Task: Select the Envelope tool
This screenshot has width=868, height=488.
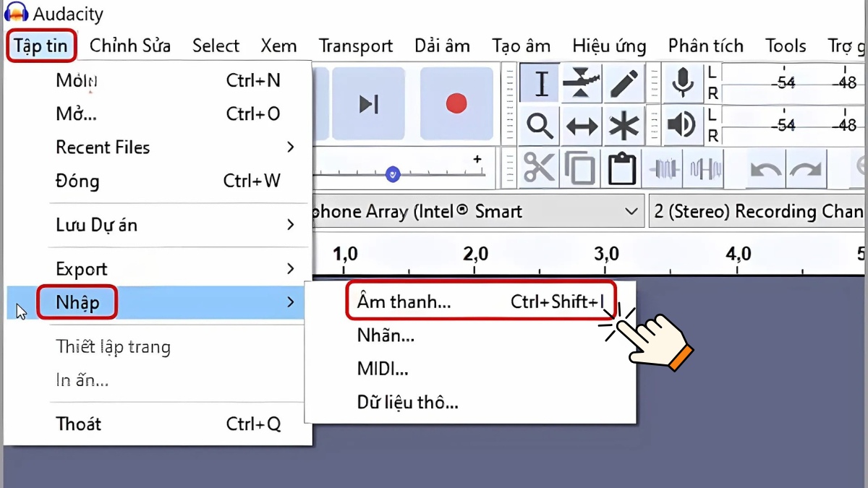Action: click(x=582, y=83)
